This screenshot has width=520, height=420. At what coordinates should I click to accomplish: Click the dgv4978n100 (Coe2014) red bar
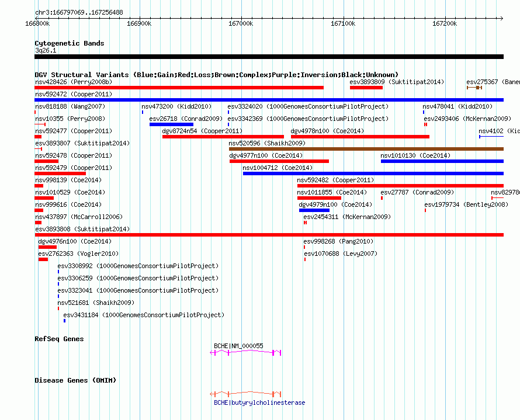click(360, 137)
